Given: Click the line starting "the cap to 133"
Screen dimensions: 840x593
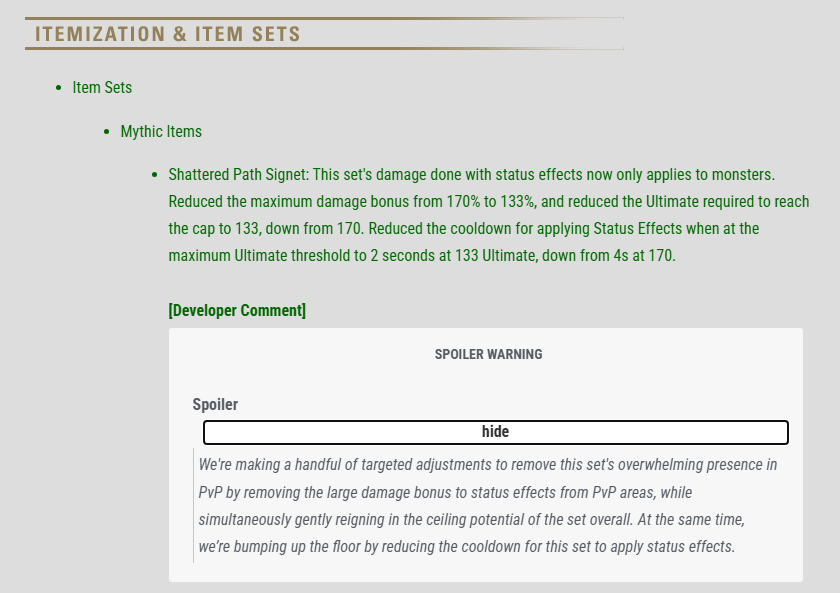Looking at the screenshot, I should coord(463,228).
